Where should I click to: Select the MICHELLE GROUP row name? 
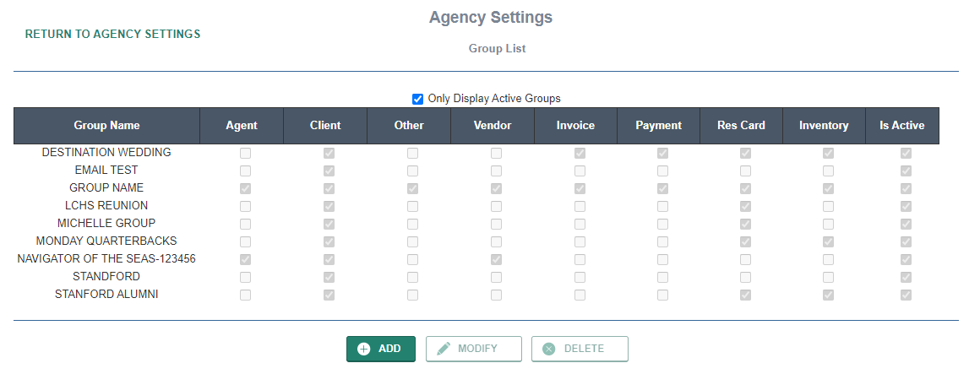click(106, 224)
